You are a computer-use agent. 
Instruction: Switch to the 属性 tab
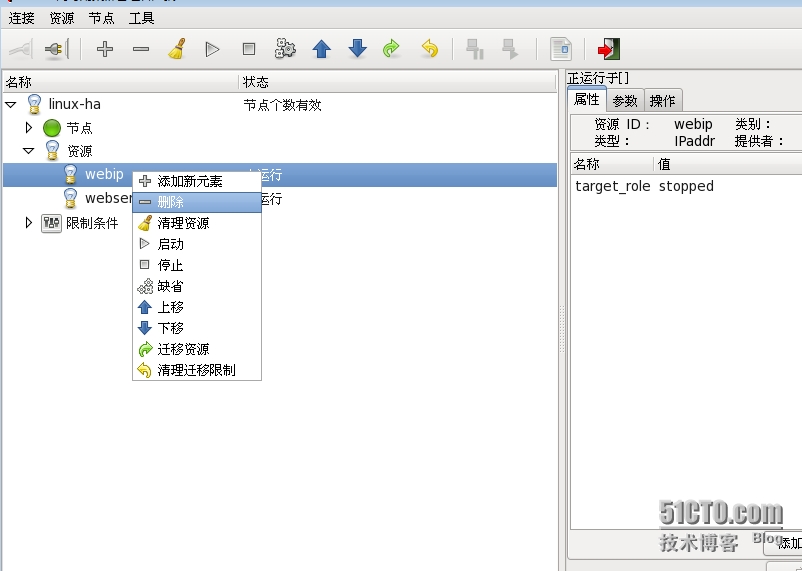point(587,99)
